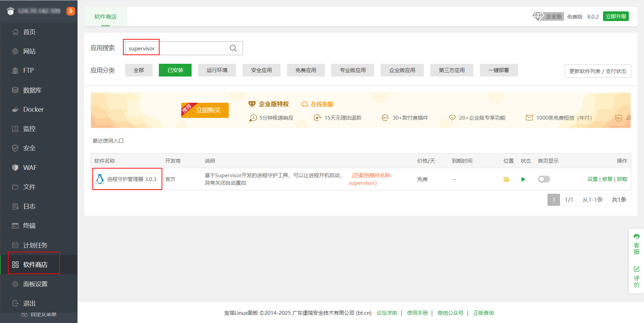644x323 pixels.
Task: Click the 卸载 link for supervisor
Action: click(x=622, y=179)
